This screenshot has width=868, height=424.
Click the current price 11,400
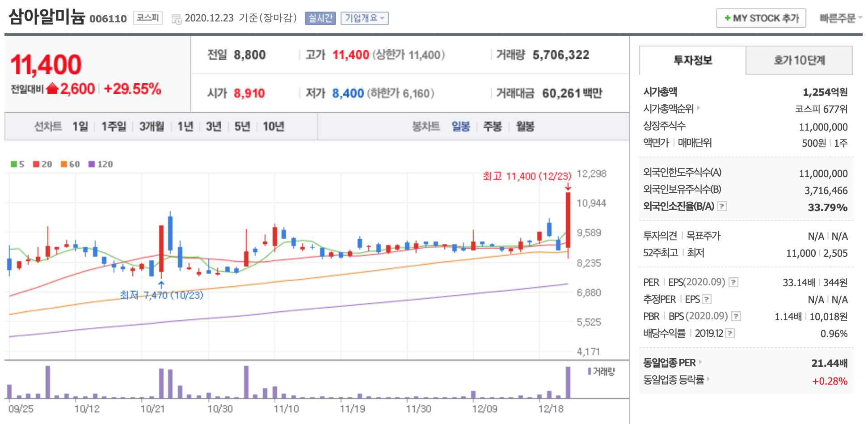click(46, 64)
